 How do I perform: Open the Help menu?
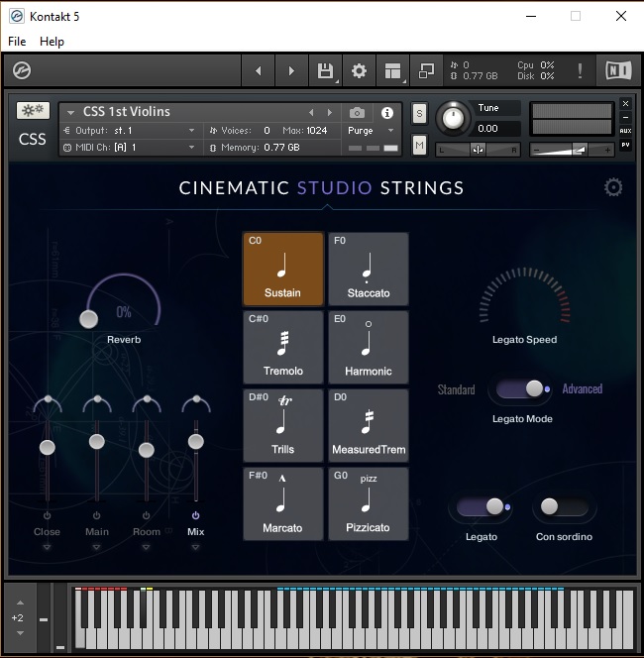click(52, 42)
